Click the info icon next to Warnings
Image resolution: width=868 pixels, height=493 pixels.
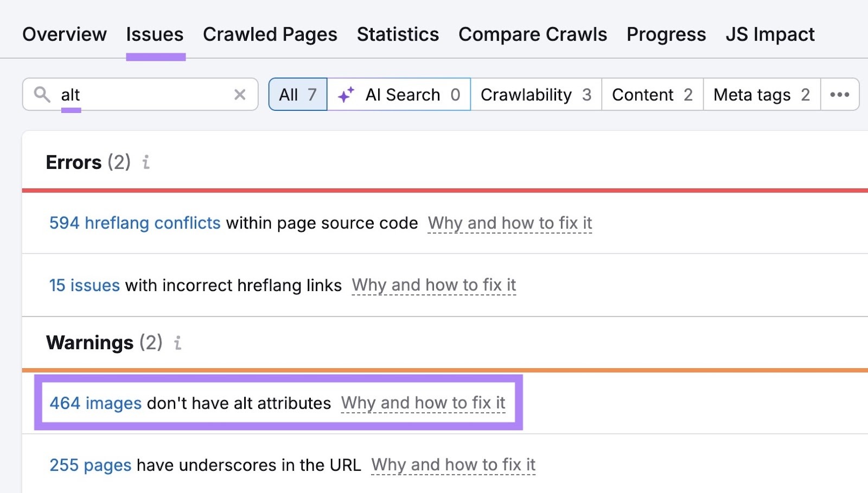177,343
